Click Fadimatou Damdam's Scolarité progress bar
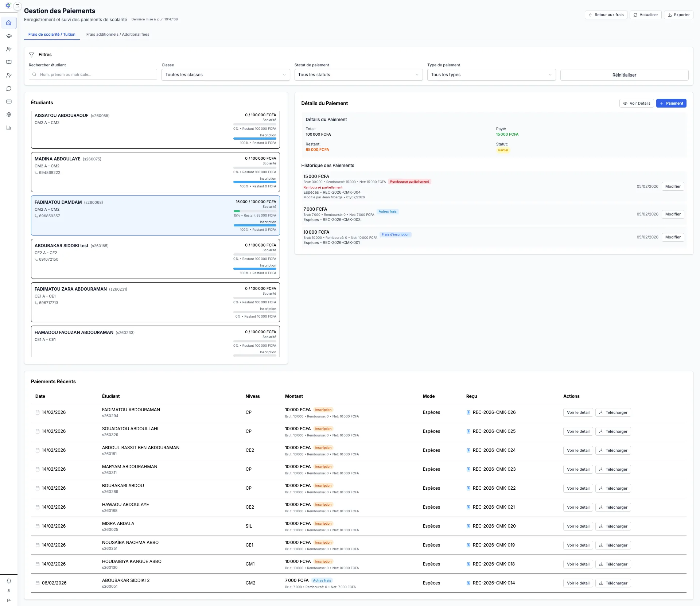Image resolution: width=700 pixels, height=606 pixels. (255, 211)
